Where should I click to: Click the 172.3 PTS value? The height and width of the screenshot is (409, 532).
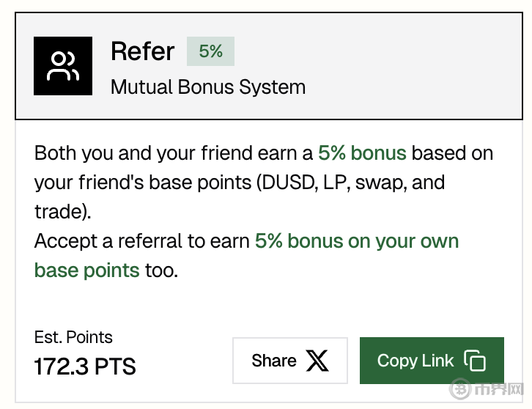85,366
